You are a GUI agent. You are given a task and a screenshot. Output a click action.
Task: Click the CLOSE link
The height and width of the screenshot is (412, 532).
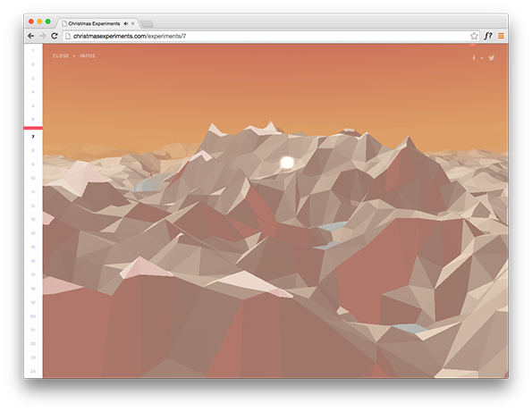pos(61,56)
